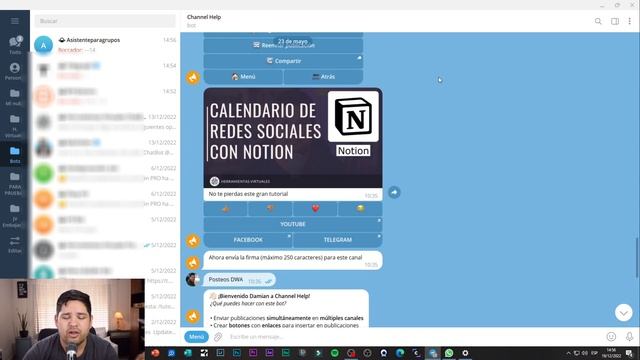Screen dimensions: 640x360
Task: Jump to latest message with down chevron
Action: pyautogui.click(x=623, y=313)
